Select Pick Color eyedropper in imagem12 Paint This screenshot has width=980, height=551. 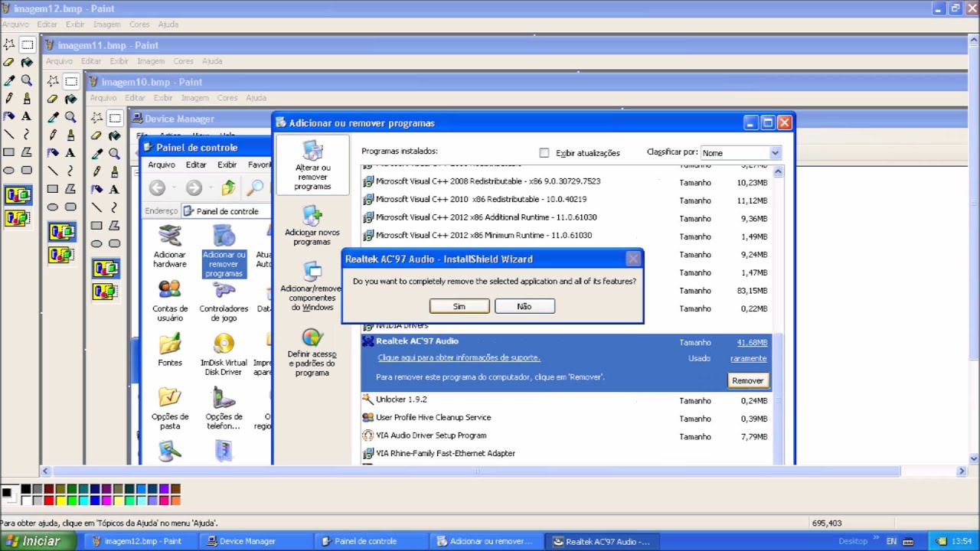tap(9, 80)
